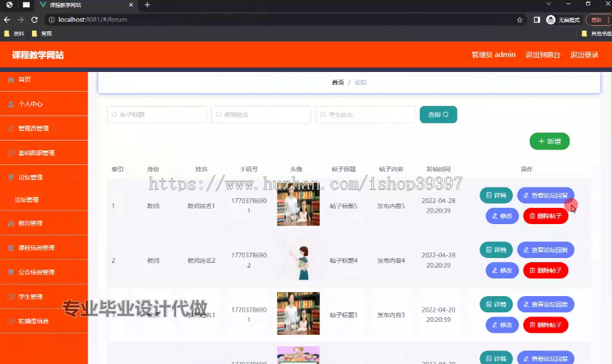Viewport: 612px width, 364px height.
Task: Bookmark this page with star icon
Action: click(x=520, y=20)
